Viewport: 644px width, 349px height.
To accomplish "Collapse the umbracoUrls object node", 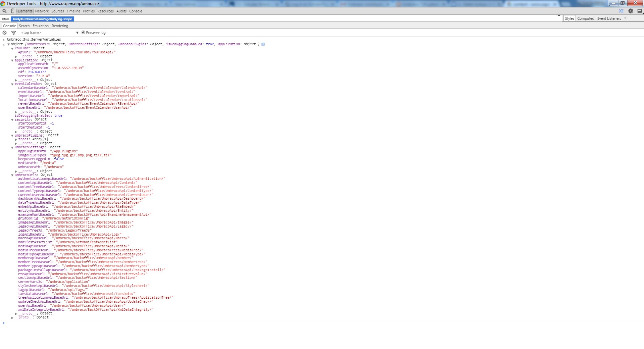I will 12,175.
